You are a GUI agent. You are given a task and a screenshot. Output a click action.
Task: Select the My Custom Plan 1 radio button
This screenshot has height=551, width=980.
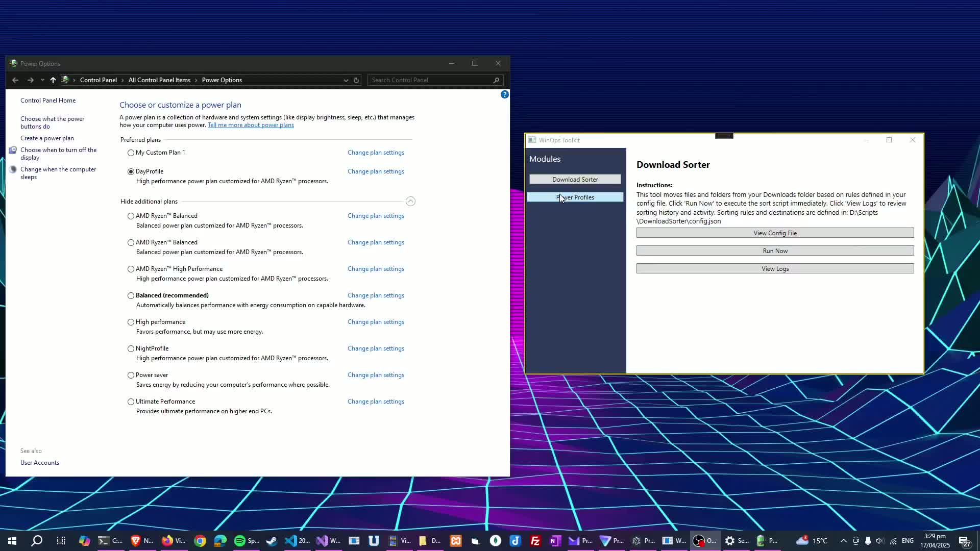(131, 153)
